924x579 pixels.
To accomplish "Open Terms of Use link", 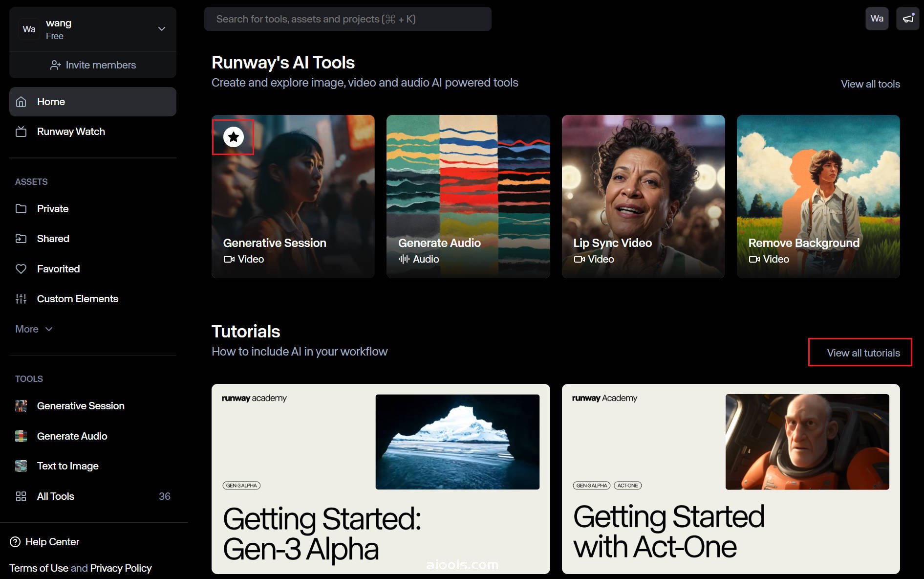I will point(39,568).
